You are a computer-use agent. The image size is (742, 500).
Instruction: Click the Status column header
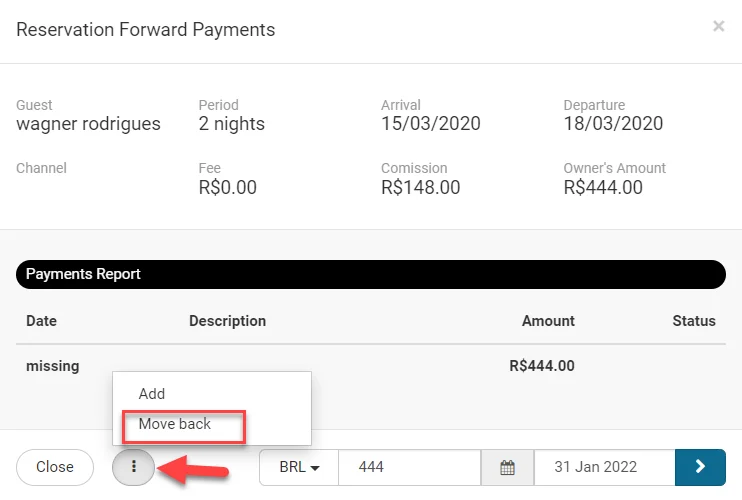[694, 321]
